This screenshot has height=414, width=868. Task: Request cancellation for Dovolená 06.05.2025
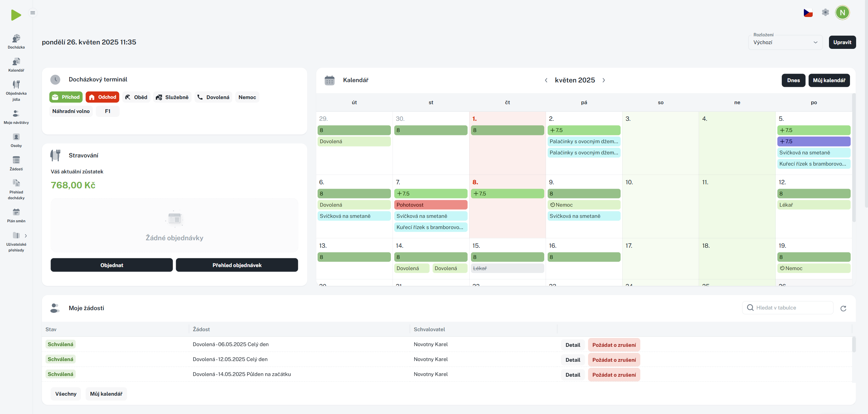click(x=614, y=345)
